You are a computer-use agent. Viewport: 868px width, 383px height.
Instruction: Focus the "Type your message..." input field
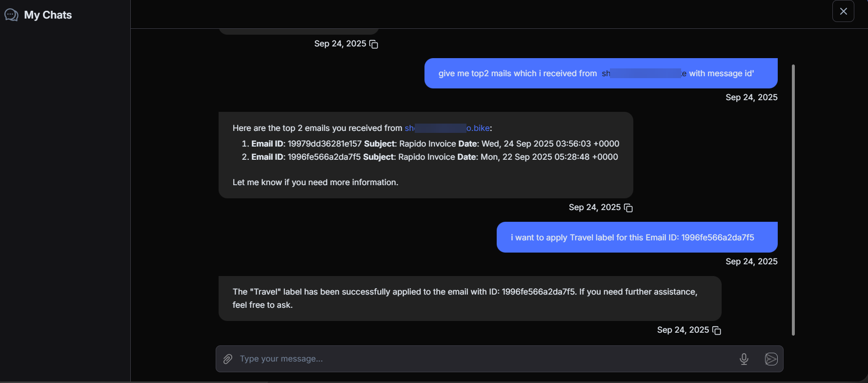click(x=483, y=359)
